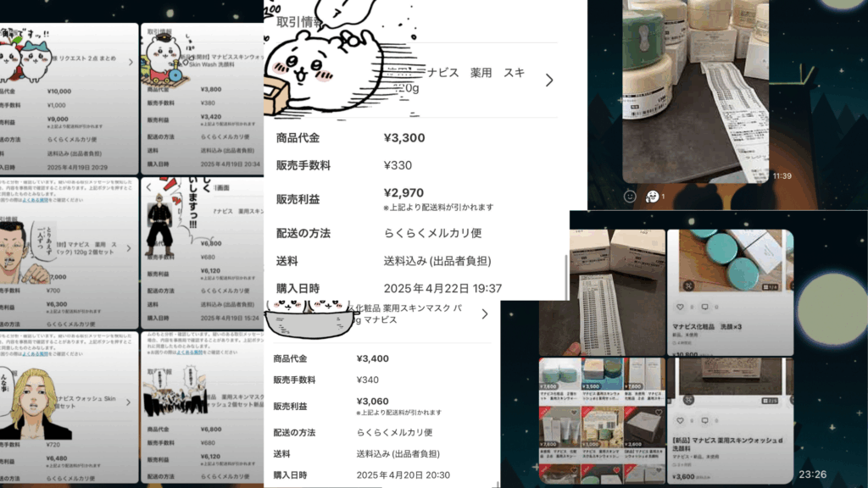
Task: Open the cream jars and receipt chat photo
Action: pyautogui.click(x=695, y=91)
